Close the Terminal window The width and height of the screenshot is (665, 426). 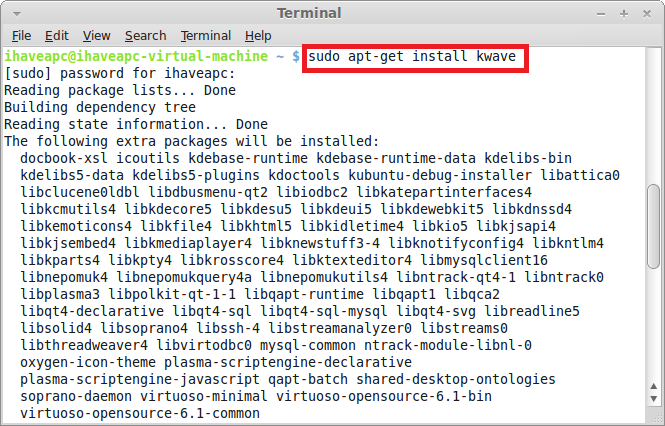(x=647, y=14)
